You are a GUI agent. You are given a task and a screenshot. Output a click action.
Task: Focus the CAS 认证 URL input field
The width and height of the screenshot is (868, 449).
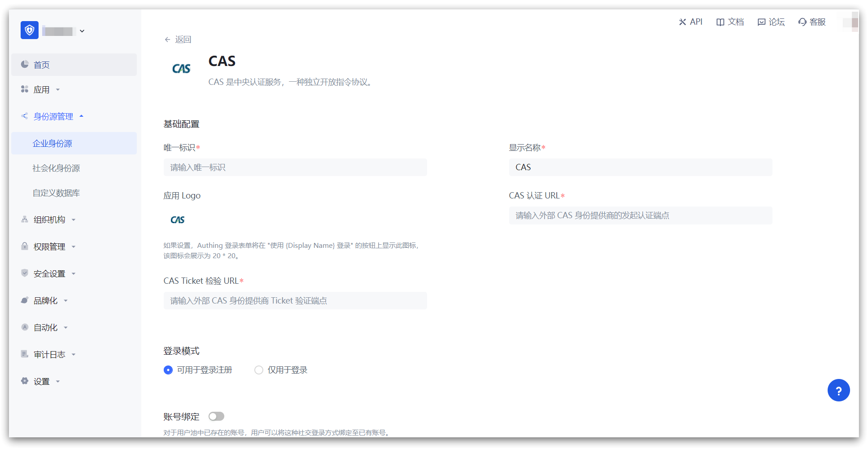[640, 216]
